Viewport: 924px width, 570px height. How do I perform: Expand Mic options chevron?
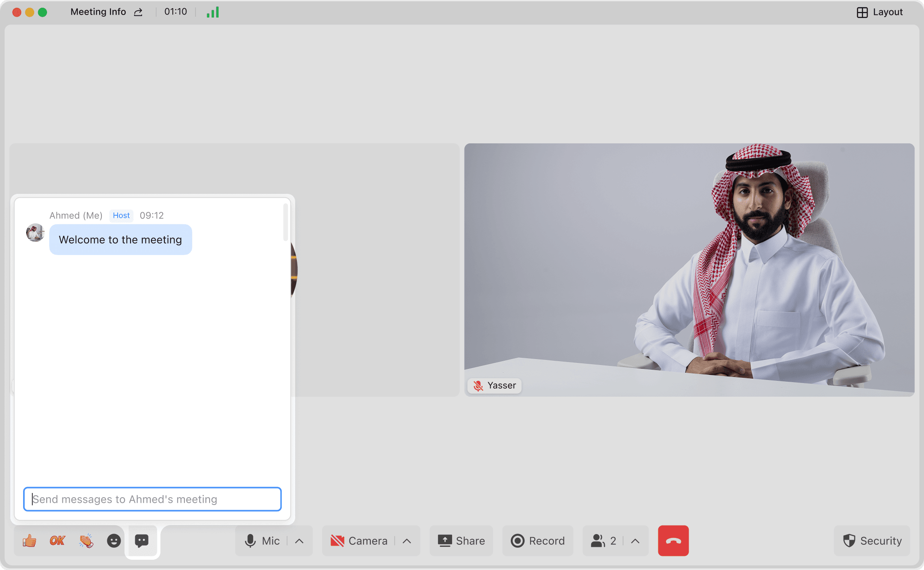point(299,541)
